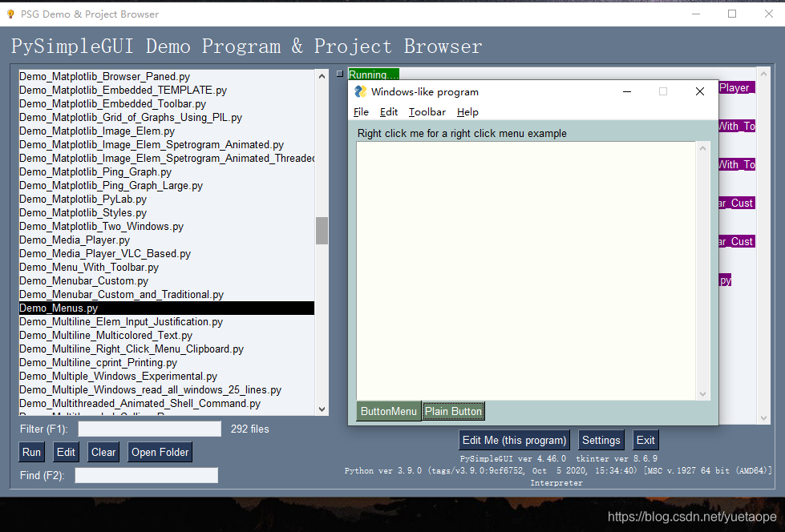Open the Edit menu in Windows-like program
The image size is (785, 532).
click(389, 112)
